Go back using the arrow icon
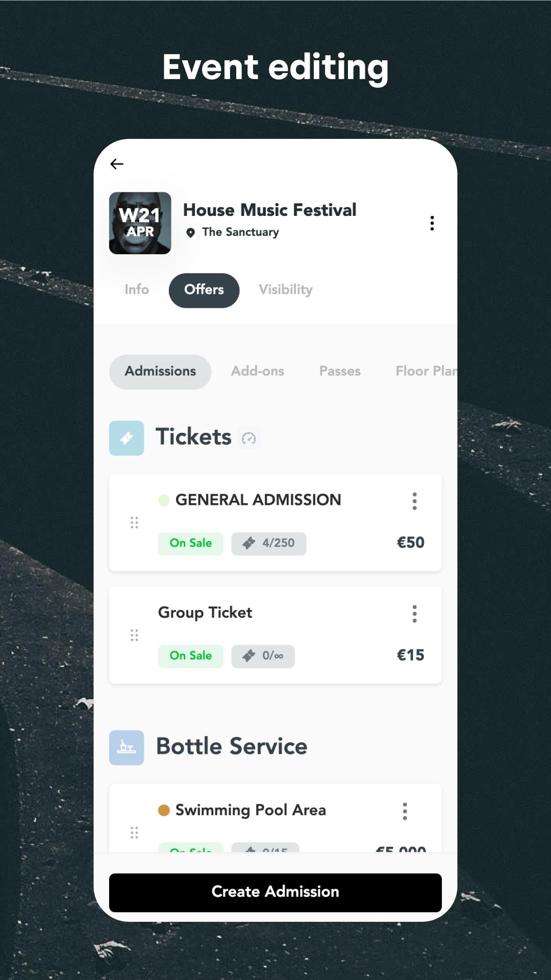 117,164
